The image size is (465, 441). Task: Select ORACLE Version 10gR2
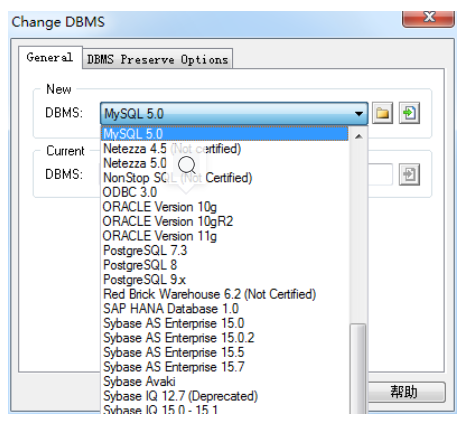pyautogui.click(x=224, y=221)
